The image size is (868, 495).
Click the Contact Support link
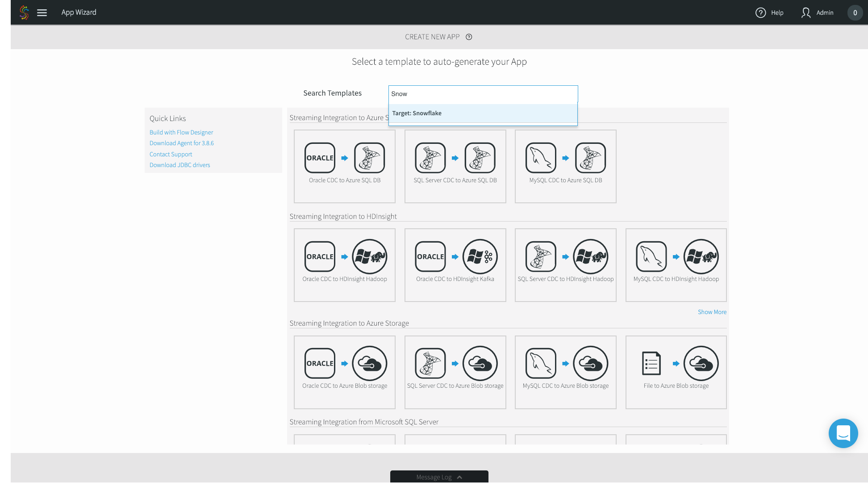point(171,154)
